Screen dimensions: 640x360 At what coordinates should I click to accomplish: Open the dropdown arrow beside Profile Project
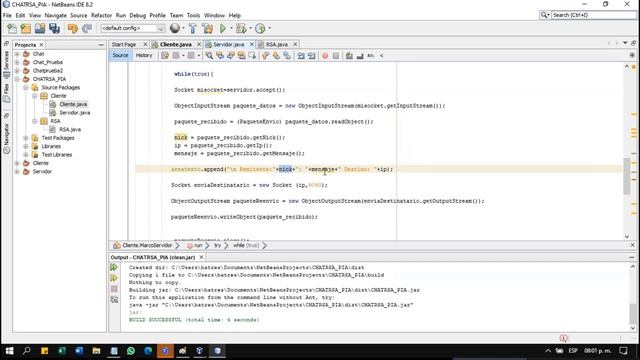coord(269,28)
